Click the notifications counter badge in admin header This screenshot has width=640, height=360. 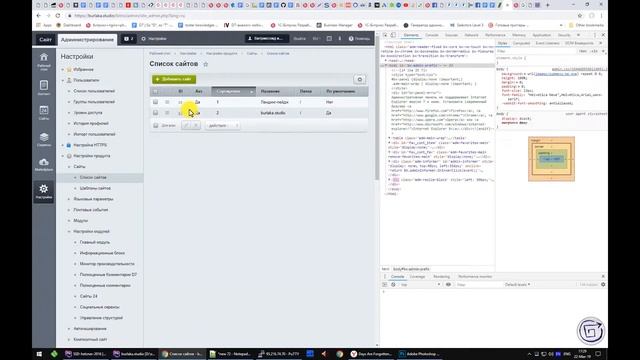click(129, 39)
